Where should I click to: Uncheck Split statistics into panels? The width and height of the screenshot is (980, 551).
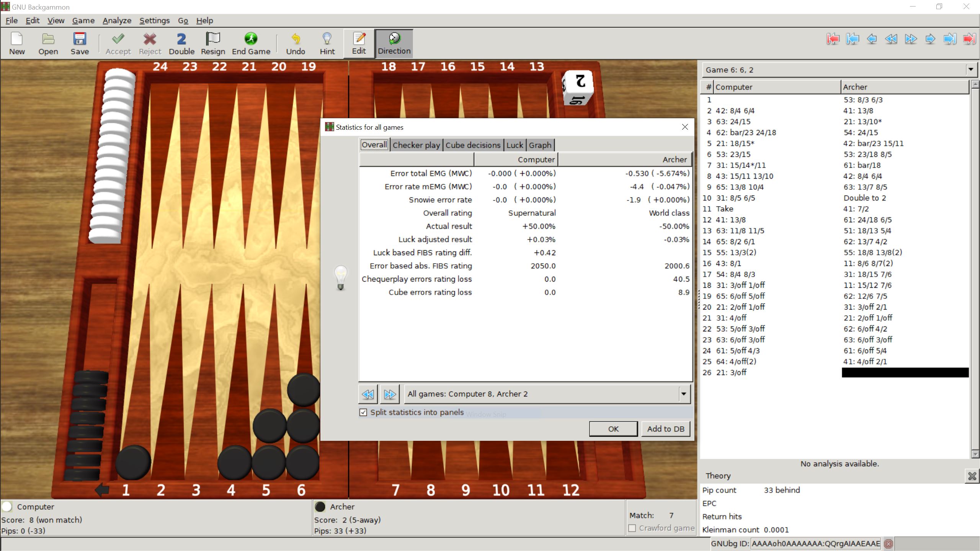363,412
